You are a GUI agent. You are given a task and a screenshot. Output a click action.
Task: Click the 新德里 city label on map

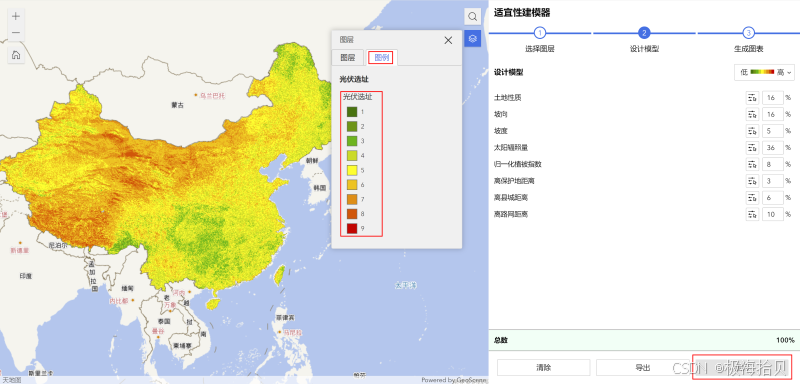20,250
